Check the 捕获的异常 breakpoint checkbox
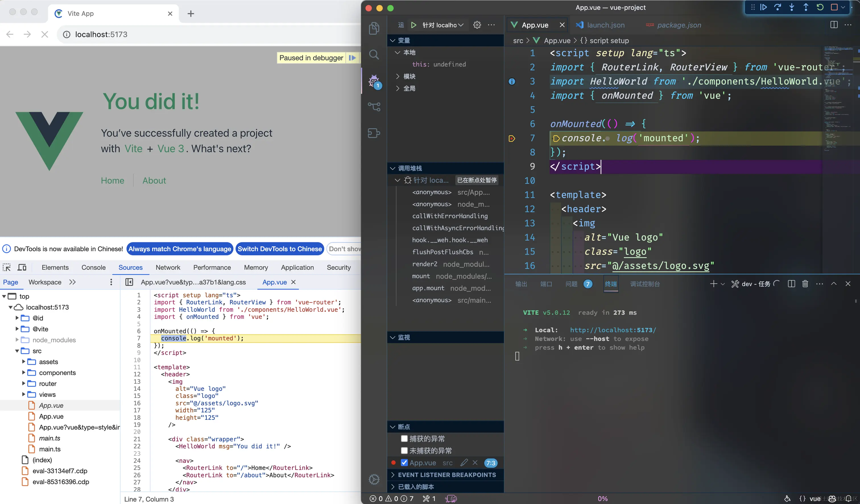860x504 pixels. coord(404,439)
